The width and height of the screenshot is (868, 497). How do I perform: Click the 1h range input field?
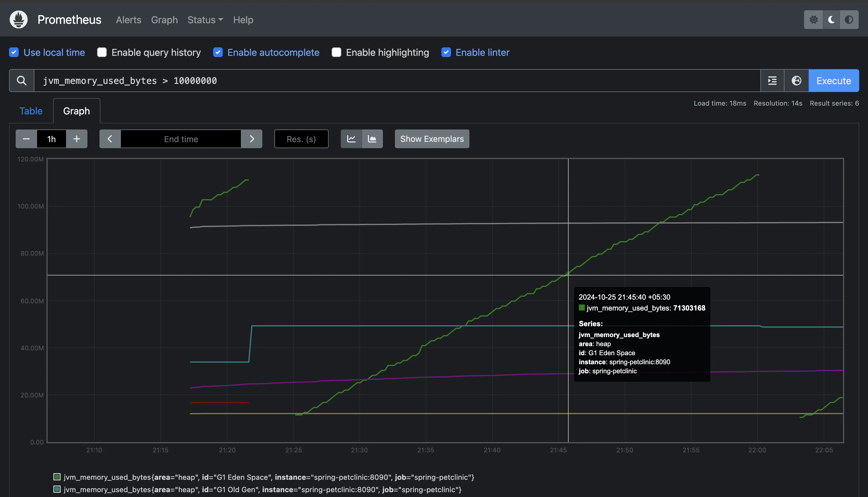52,139
